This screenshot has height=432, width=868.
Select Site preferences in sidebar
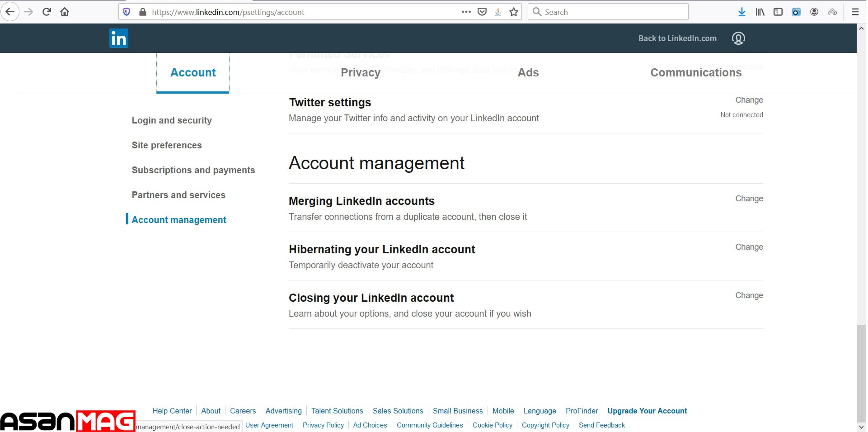coord(167,145)
